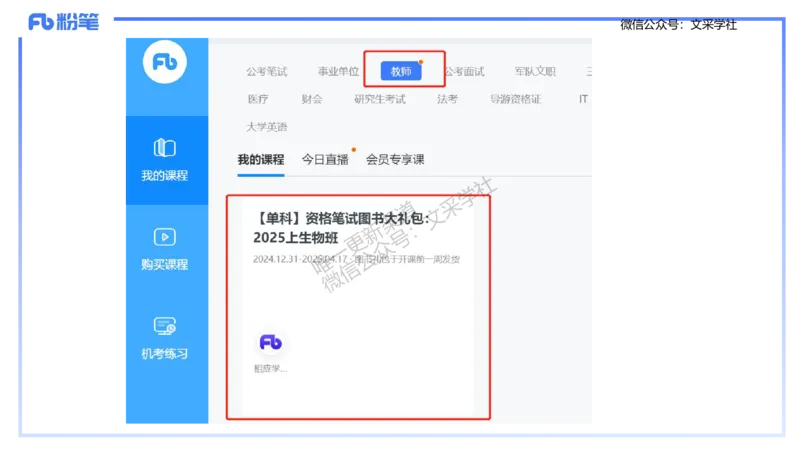Select the 法考 category
800x450 pixels.
click(447, 99)
